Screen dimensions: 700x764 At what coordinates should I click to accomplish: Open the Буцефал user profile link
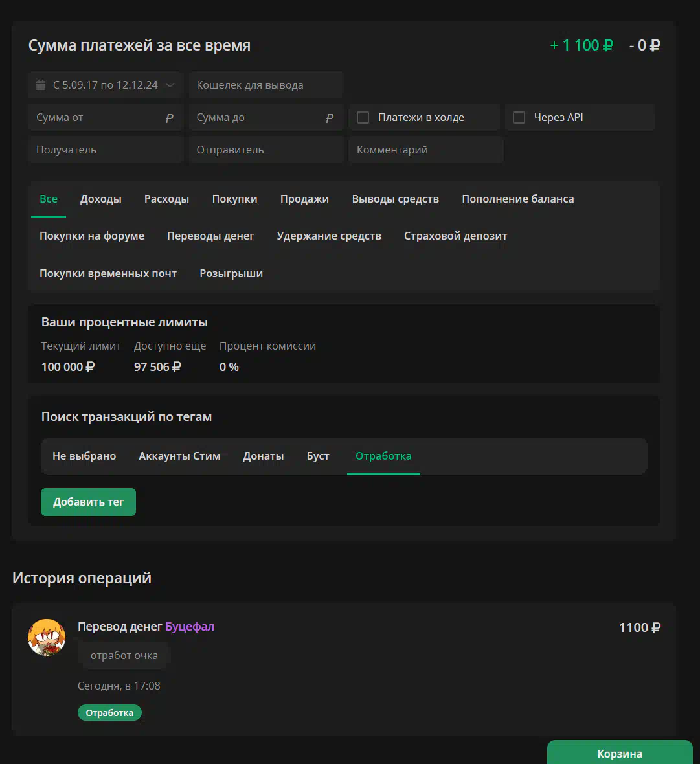pos(190,627)
